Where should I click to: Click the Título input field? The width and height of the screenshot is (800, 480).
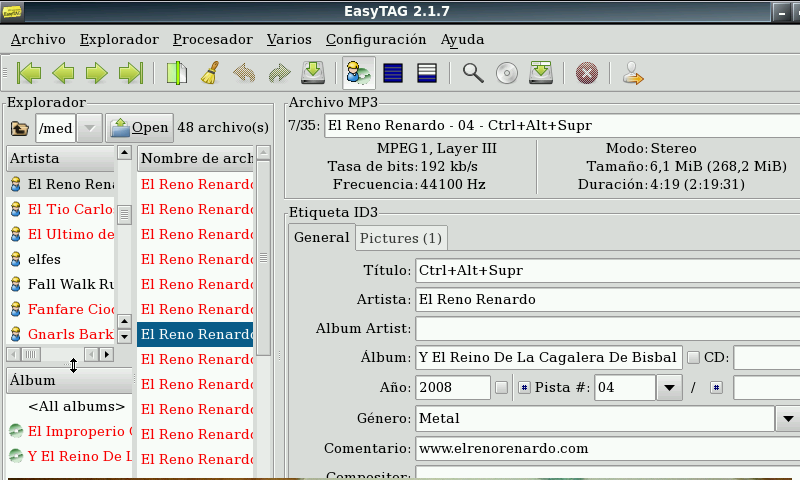[608, 270]
